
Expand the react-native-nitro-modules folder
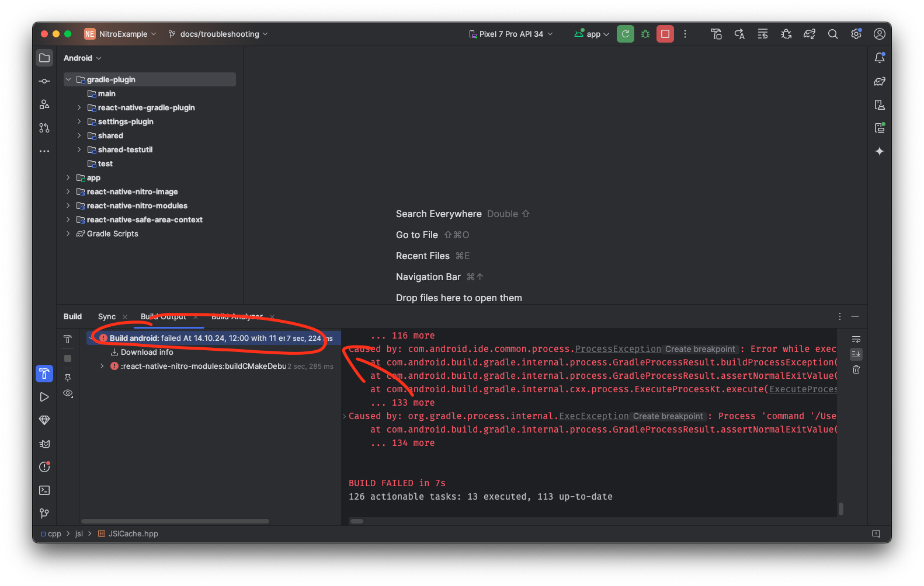[68, 205]
